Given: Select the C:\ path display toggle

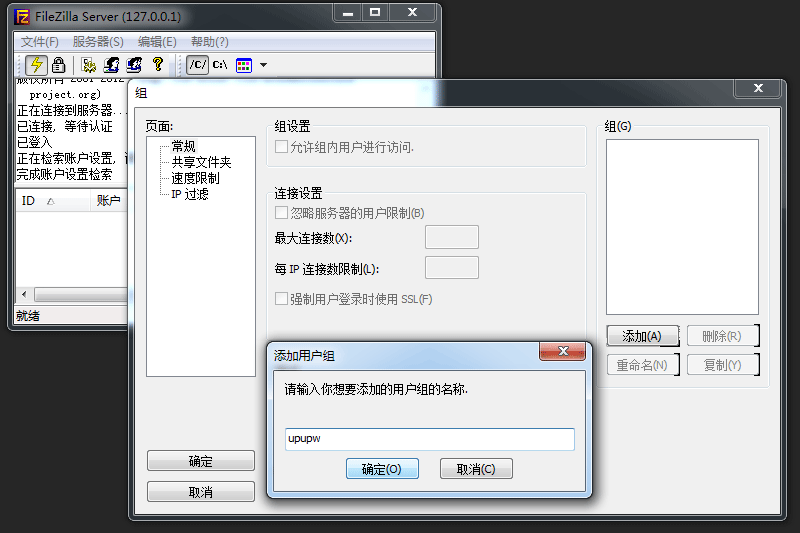Looking at the screenshot, I should pyautogui.click(x=220, y=65).
